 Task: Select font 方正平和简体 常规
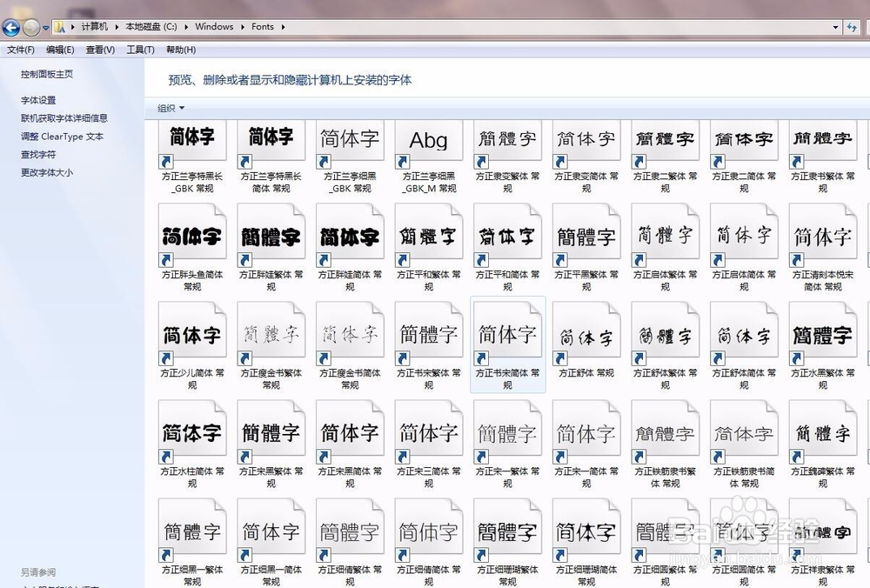coord(507,247)
